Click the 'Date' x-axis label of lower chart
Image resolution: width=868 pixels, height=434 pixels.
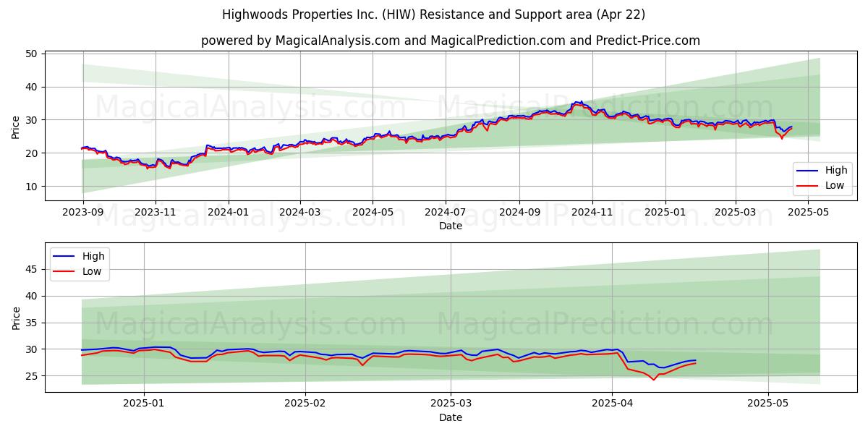click(x=451, y=417)
